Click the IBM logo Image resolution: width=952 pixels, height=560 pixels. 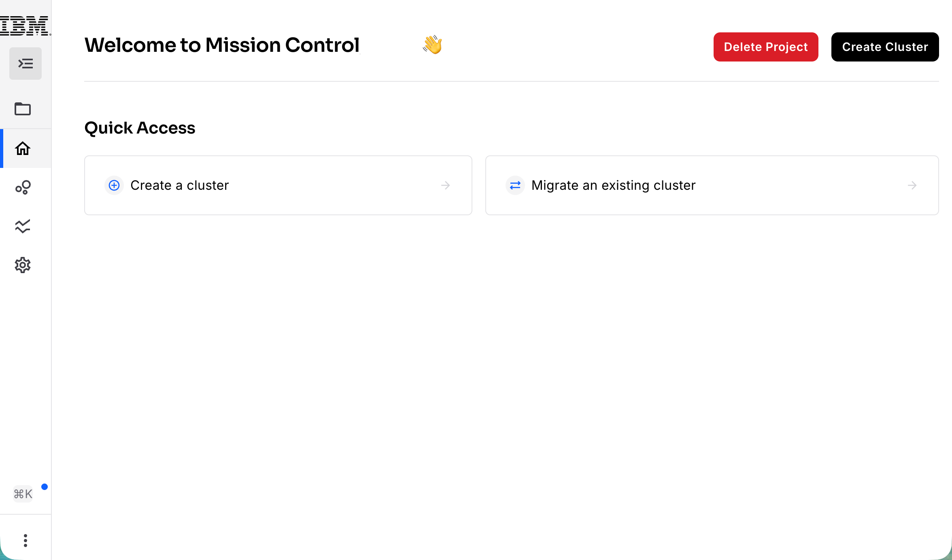click(25, 25)
